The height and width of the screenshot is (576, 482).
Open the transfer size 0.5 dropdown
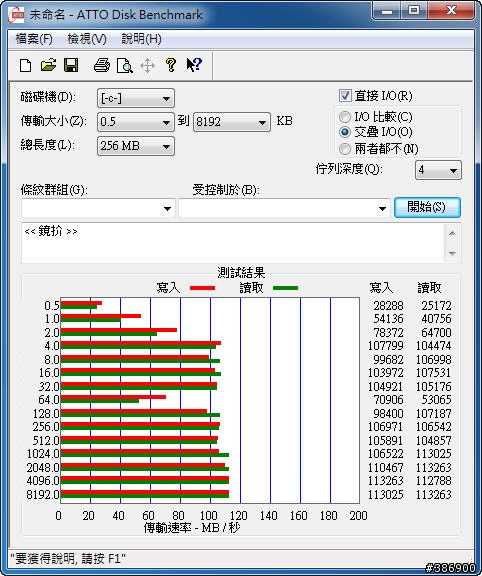tap(136, 122)
